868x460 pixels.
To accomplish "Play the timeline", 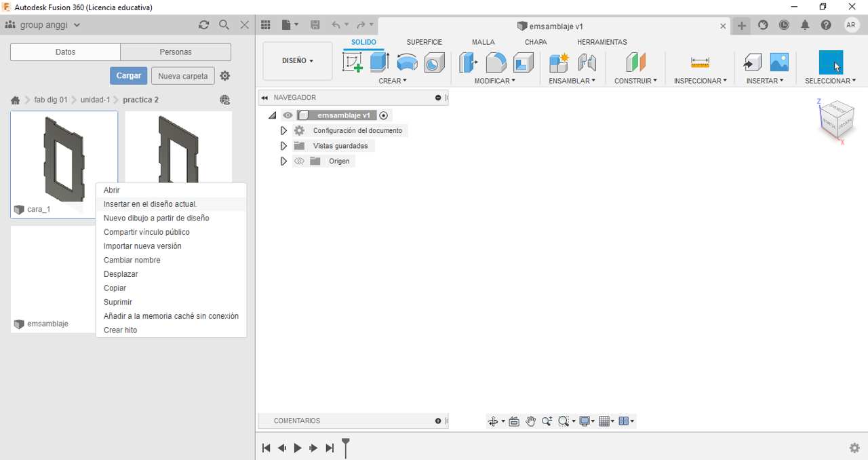I will (298, 448).
